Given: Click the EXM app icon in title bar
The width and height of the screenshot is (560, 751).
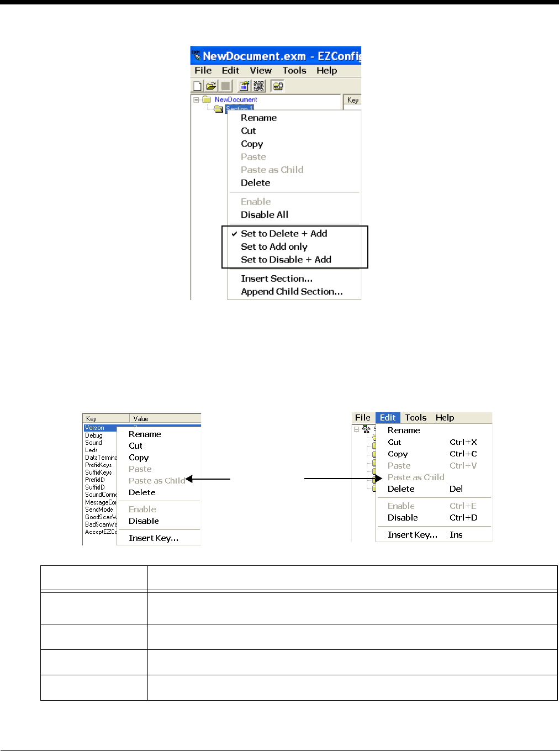Looking at the screenshot, I should (x=196, y=56).
